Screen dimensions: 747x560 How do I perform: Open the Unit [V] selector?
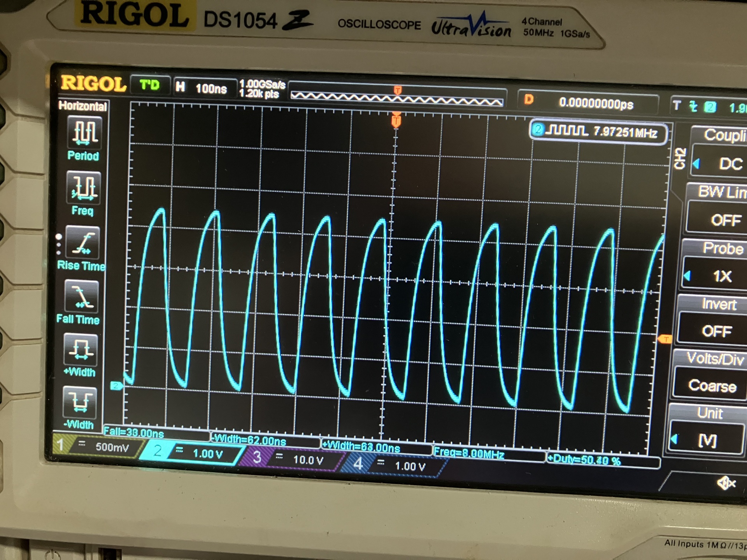(x=707, y=441)
